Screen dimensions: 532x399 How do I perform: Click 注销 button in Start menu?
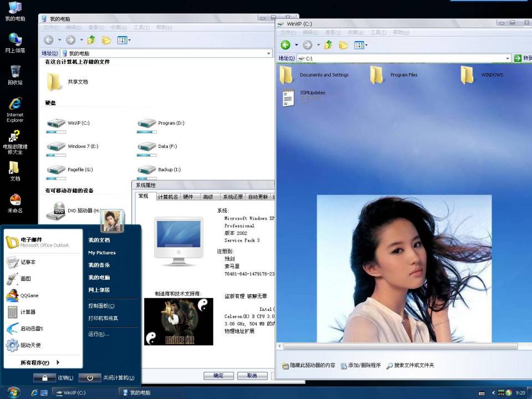coord(53,377)
